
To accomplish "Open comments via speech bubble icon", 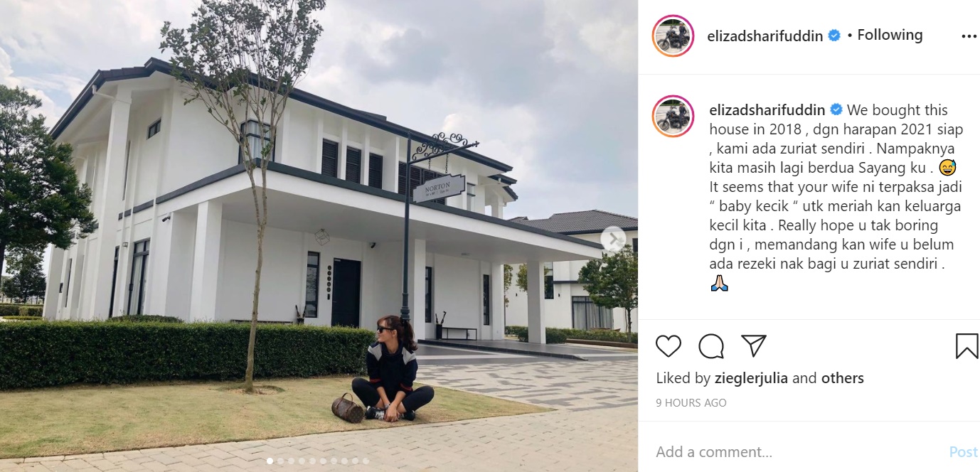I will pos(711,346).
